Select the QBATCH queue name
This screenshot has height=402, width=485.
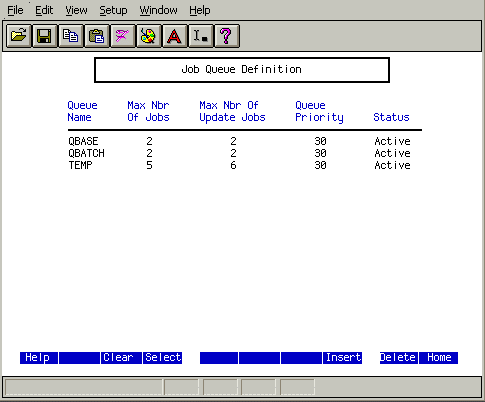pos(86,153)
